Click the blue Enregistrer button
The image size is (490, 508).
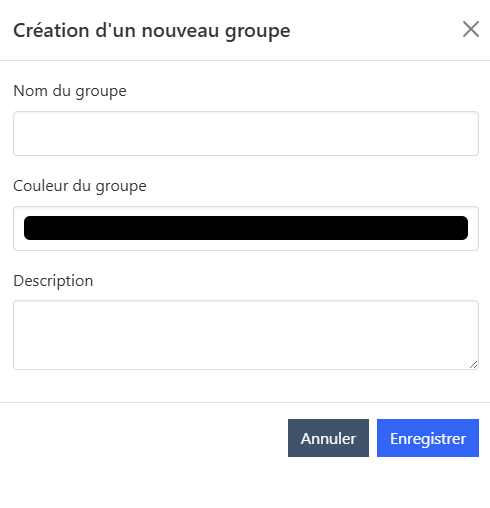pyautogui.click(x=428, y=438)
